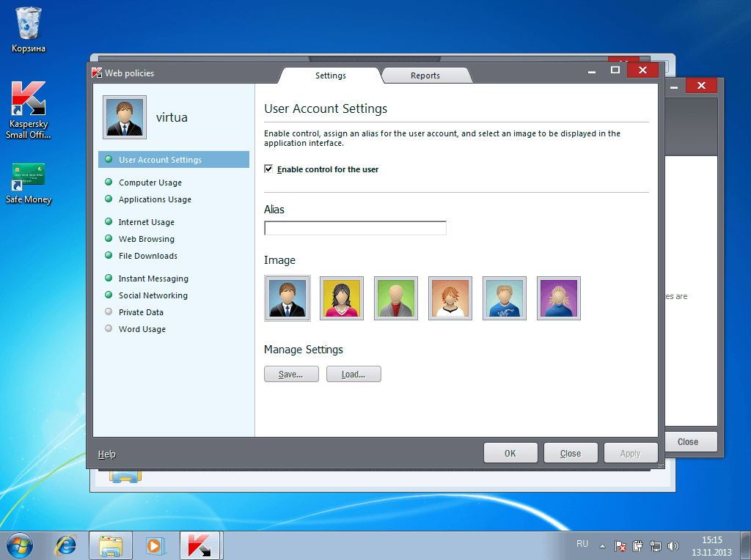Go to Web Browsing section
Screen dimensions: 751x560
point(146,239)
